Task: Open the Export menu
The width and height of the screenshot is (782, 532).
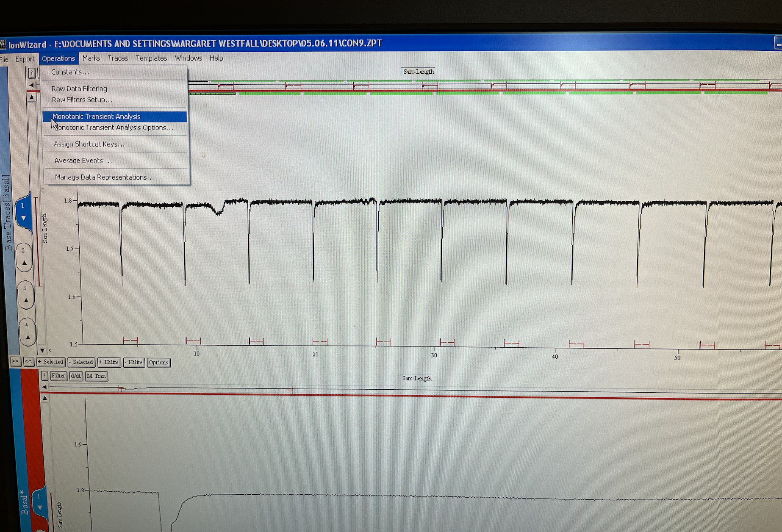Action: coord(25,59)
